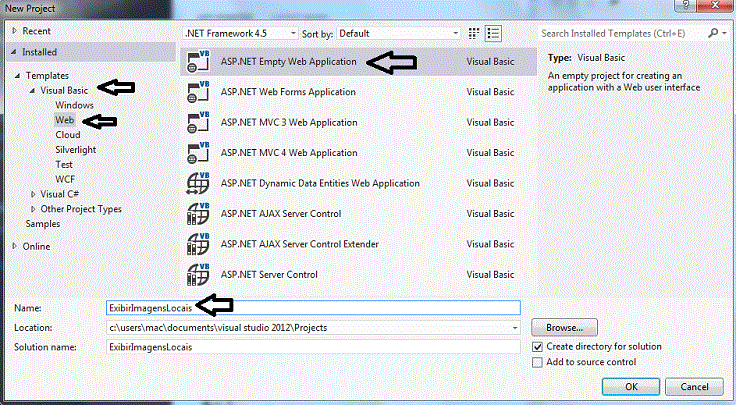Click the Search Installed Templates field
The image size is (736, 405).
[622, 33]
